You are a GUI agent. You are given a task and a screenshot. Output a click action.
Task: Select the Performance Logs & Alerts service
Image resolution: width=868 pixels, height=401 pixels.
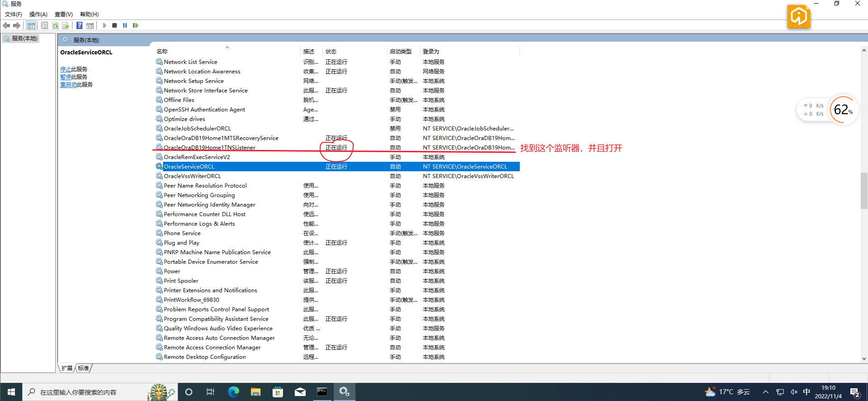pyautogui.click(x=199, y=224)
